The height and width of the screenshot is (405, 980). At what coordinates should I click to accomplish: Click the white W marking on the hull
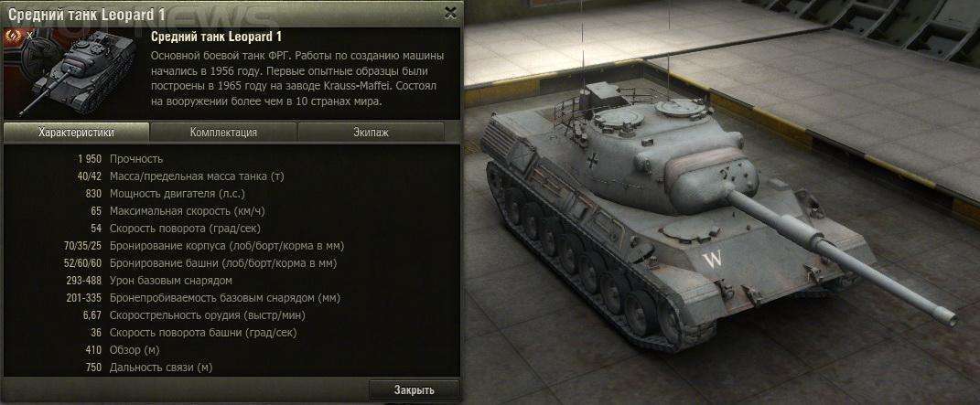click(711, 259)
